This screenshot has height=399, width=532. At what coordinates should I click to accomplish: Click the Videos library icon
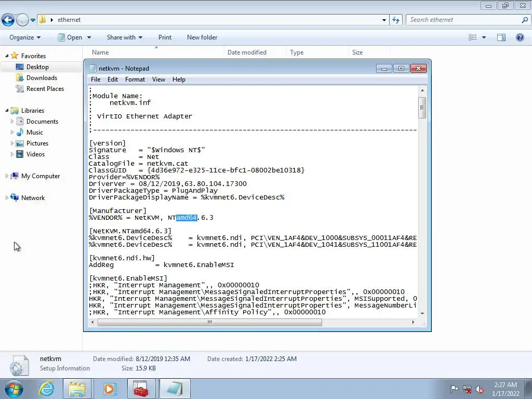pos(20,154)
